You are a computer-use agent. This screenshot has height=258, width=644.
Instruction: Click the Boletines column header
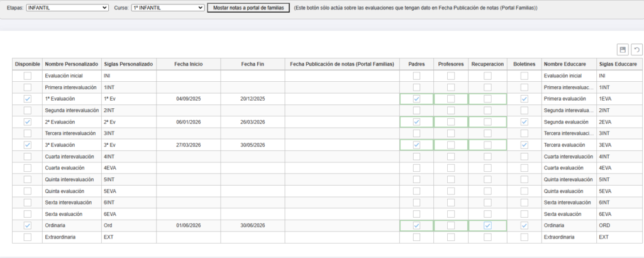524,64
